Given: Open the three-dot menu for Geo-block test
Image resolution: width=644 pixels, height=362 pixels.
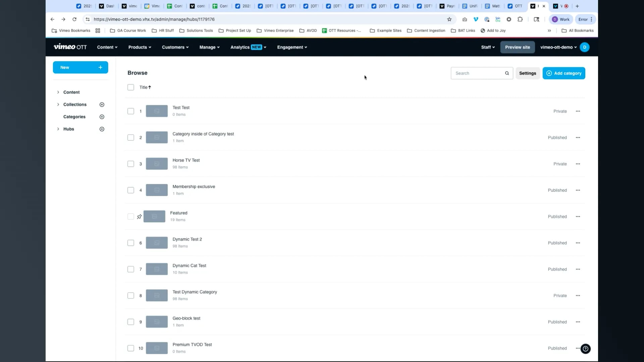Looking at the screenshot, I should pos(578,322).
